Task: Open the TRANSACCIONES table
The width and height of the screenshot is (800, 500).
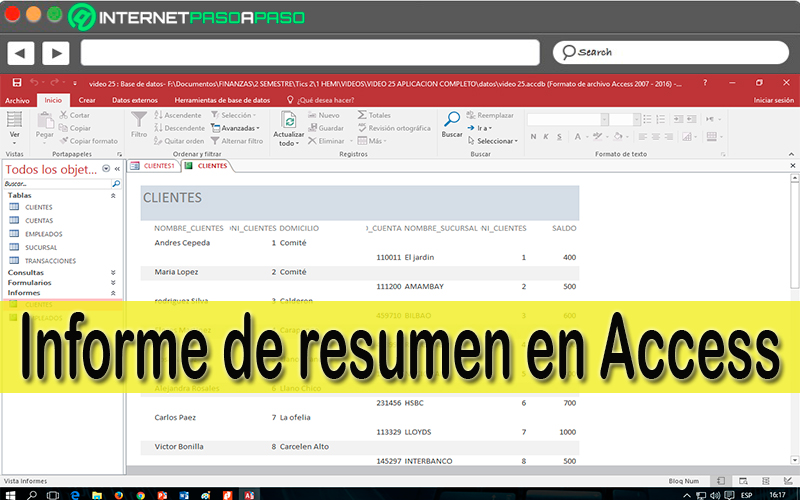Action: (x=50, y=261)
